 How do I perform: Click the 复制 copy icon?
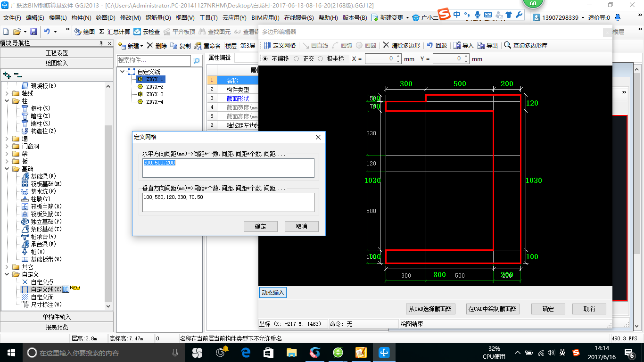pyautogui.click(x=174, y=46)
